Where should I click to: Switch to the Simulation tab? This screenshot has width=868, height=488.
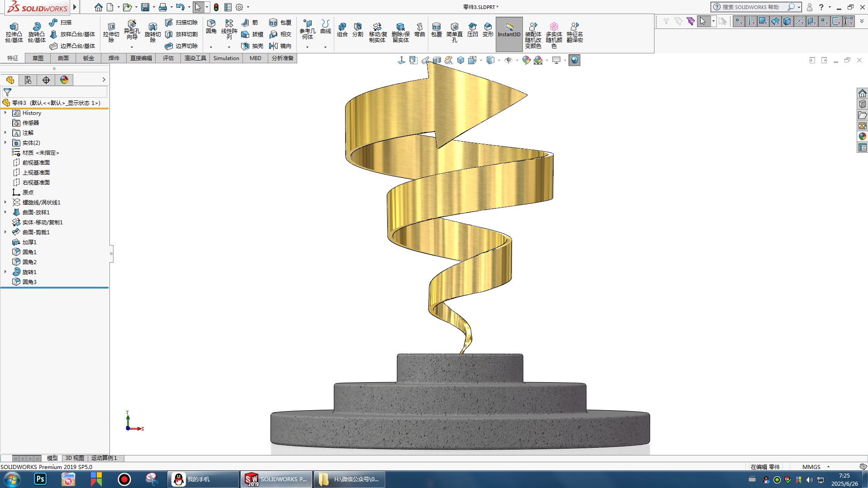click(x=226, y=58)
